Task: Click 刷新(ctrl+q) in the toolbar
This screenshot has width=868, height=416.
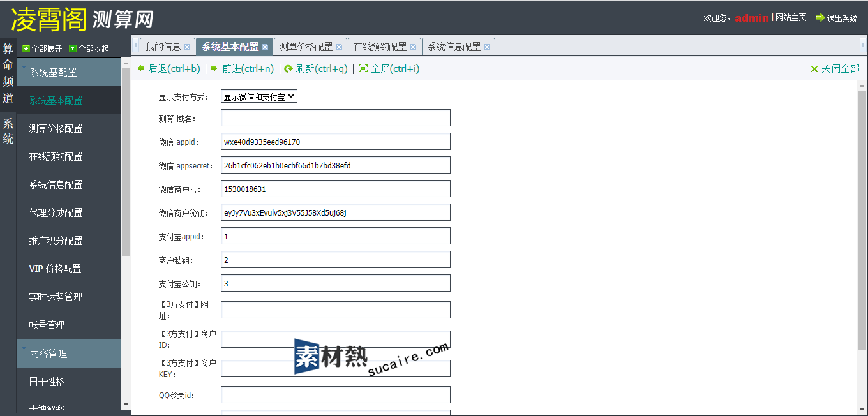Action: click(x=322, y=68)
